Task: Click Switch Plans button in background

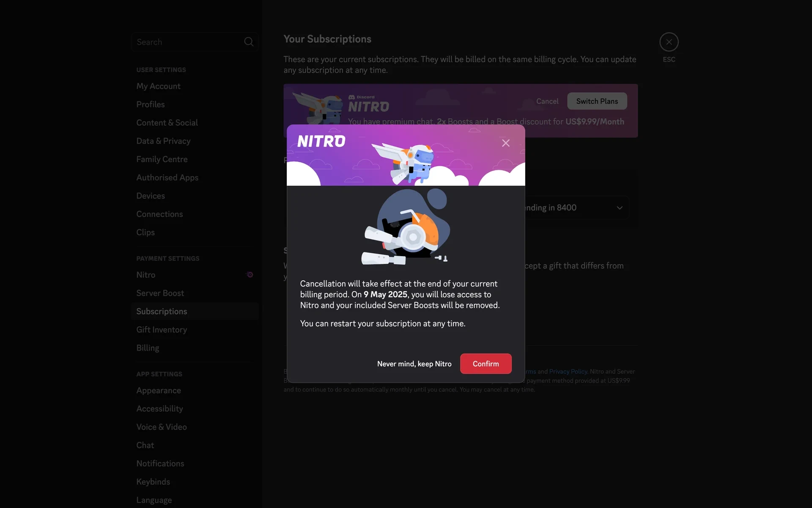Action: [x=597, y=101]
